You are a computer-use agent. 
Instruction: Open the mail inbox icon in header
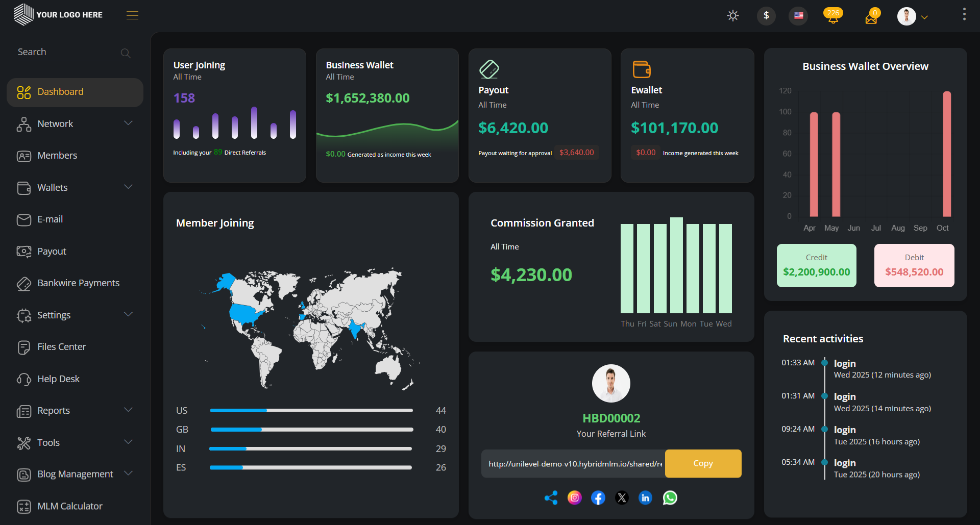click(871, 17)
